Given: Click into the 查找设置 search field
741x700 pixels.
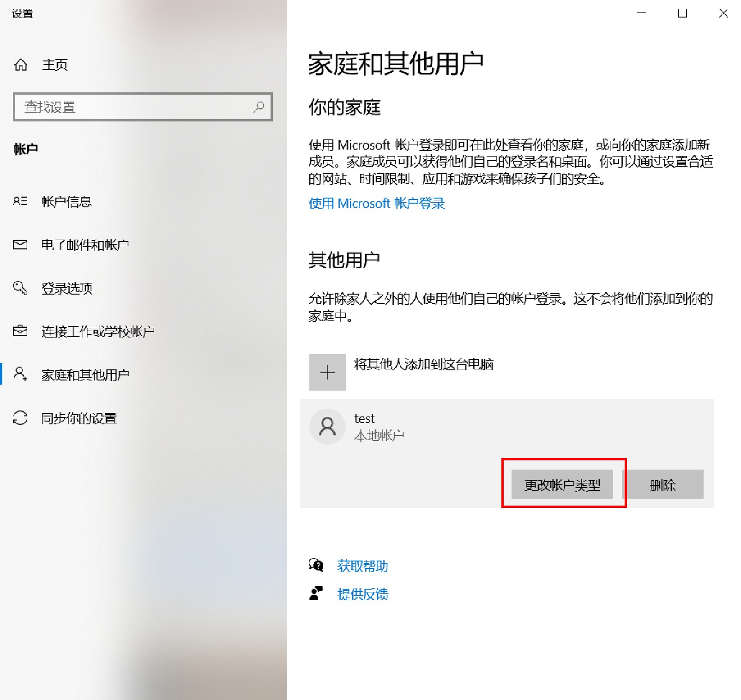Looking at the screenshot, I should tap(143, 107).
